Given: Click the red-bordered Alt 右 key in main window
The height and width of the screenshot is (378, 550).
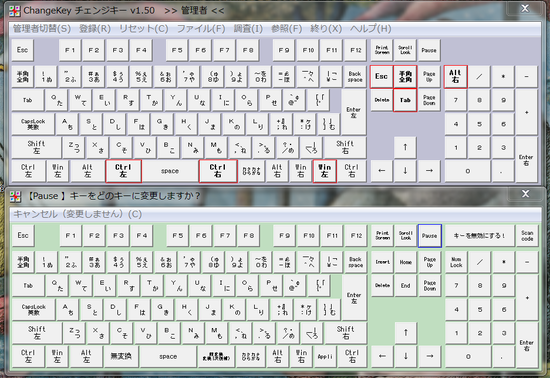Looking at the screenshot, I should point(455,76).
